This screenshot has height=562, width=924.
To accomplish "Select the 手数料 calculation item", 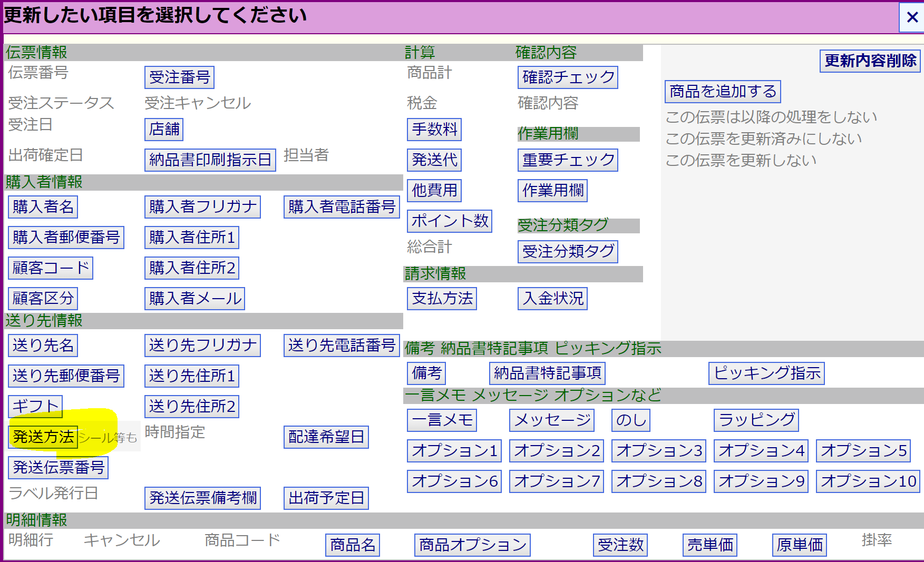I will pyautogui.click(x=434, y=129).
